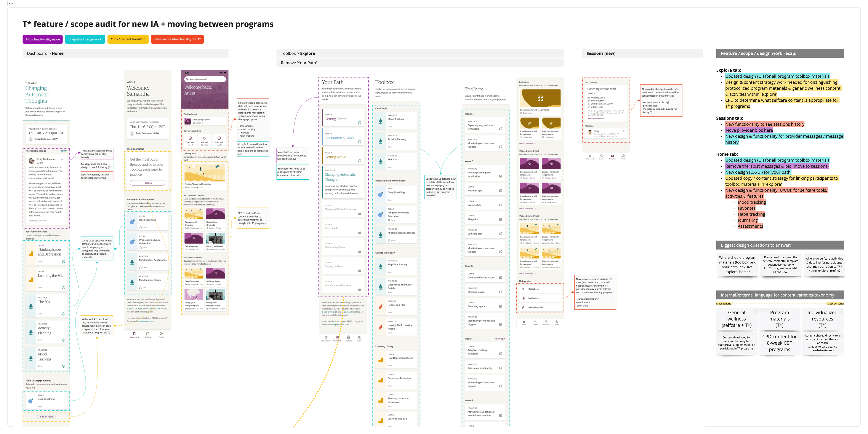Collapse Emily Beckmann's therapist message with the chevron
Image resolution: width=868 pixels, height=434 pixels.
[62, 159]
